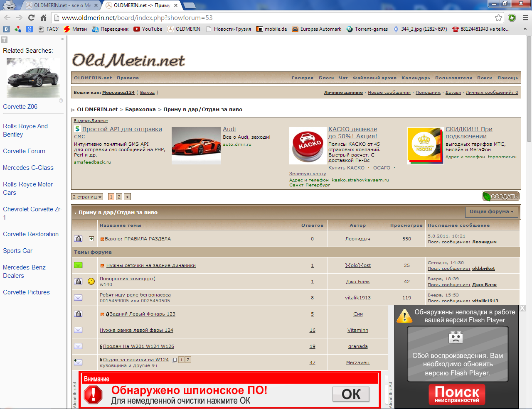
Task: Click the green envelope icon for Нужны сеточки thread
Action: [x=78, y=265]
